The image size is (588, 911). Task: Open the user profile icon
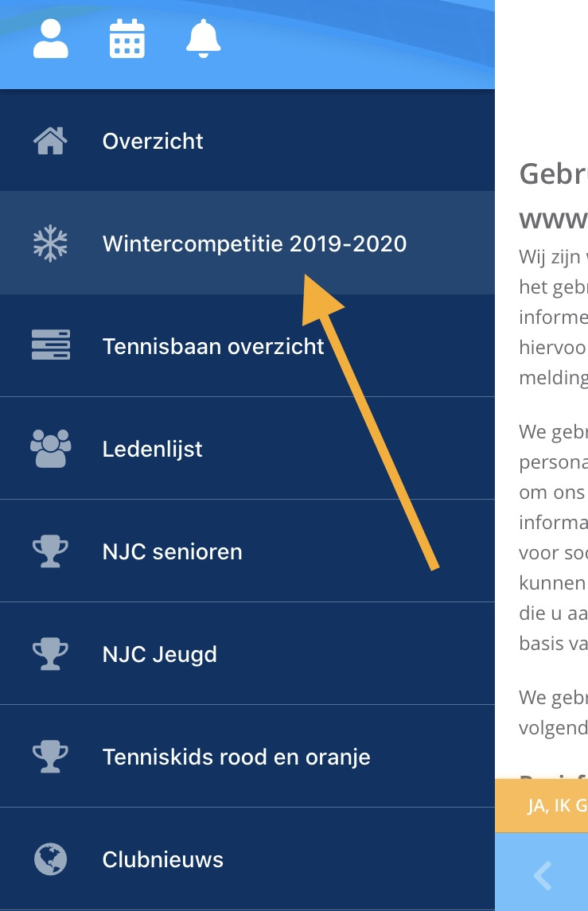[51, 38]
